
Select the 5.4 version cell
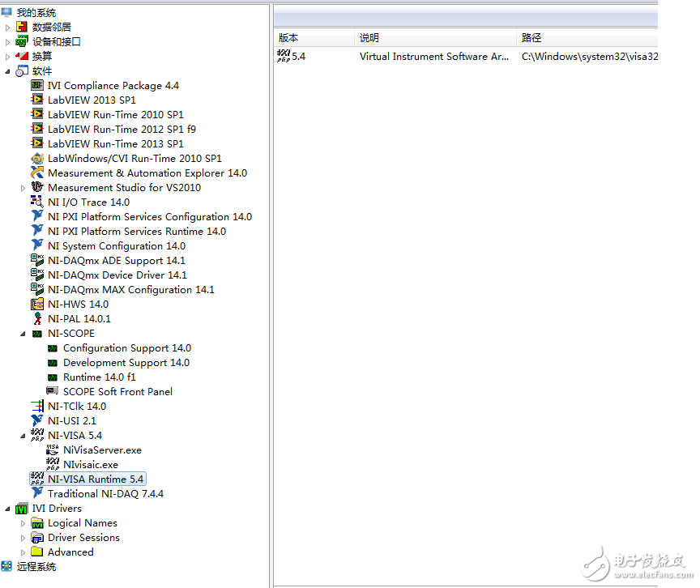[299, 57]
